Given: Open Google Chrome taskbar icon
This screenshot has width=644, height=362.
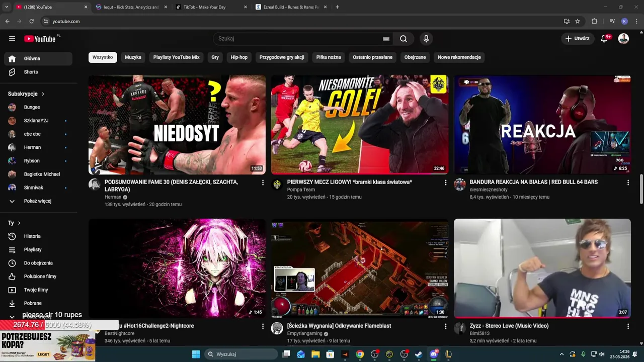Looking at the screenshot, I should [360, 354].
